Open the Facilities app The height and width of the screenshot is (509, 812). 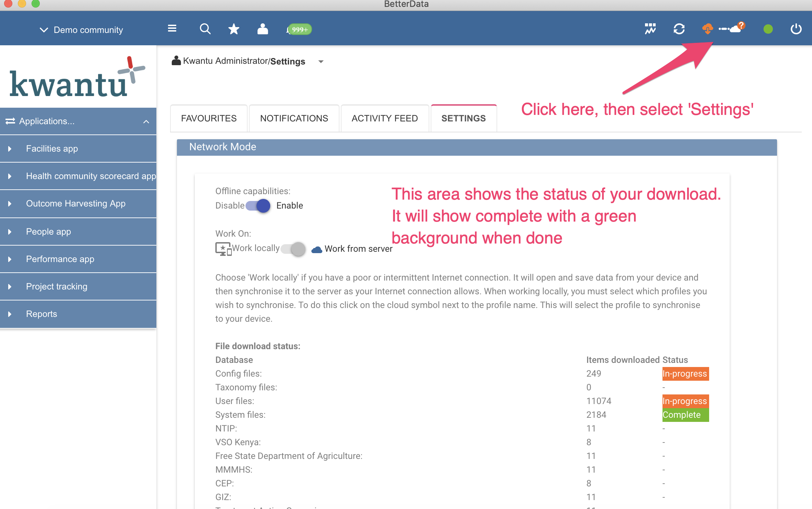coord(52,149)
